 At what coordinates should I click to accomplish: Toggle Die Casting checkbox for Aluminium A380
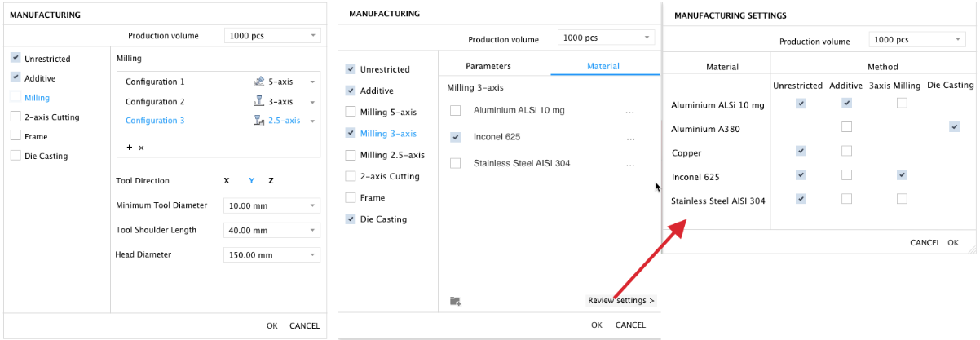pos(954,127)
